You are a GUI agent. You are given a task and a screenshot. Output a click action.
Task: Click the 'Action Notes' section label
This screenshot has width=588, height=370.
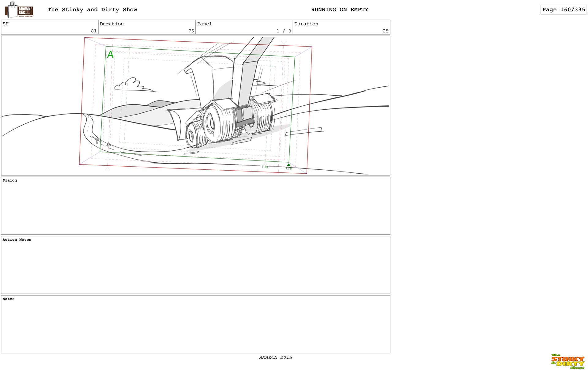click(x=17, y=240)
